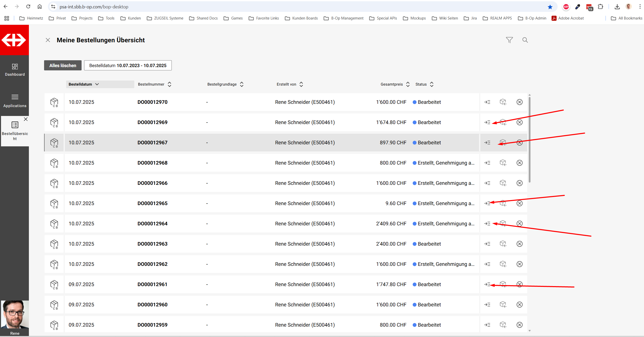This screenshot has height=337, width=644.
Task: Click package icon of order DO00012963
Action: [x=54, y=244]
